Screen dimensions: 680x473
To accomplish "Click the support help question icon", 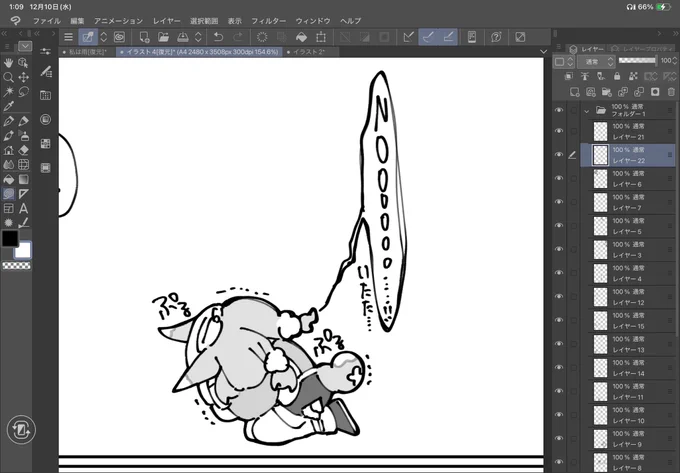I will click(x=496, y=37).
